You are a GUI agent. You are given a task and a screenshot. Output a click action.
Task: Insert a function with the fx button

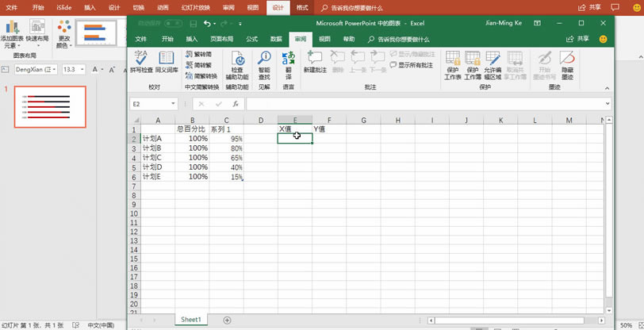(x=236, y=104)
